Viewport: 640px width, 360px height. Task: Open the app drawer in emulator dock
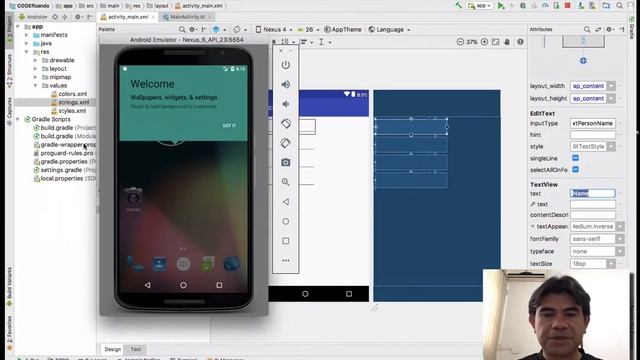click(x=183, y=264)
